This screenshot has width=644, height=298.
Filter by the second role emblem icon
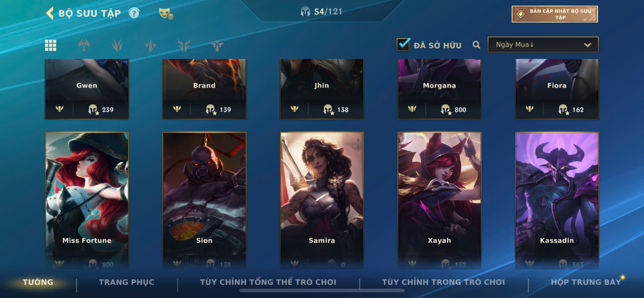(x=117, y=45)
